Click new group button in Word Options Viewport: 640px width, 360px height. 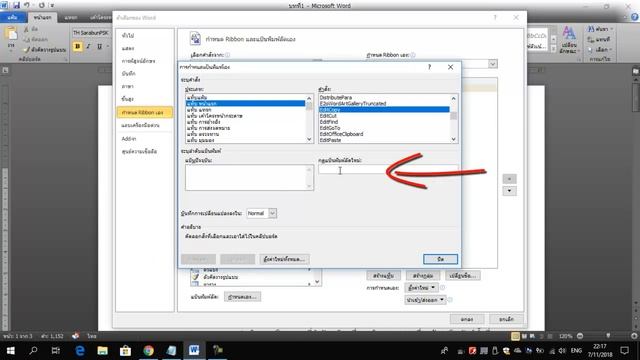(x=422, y=276)
